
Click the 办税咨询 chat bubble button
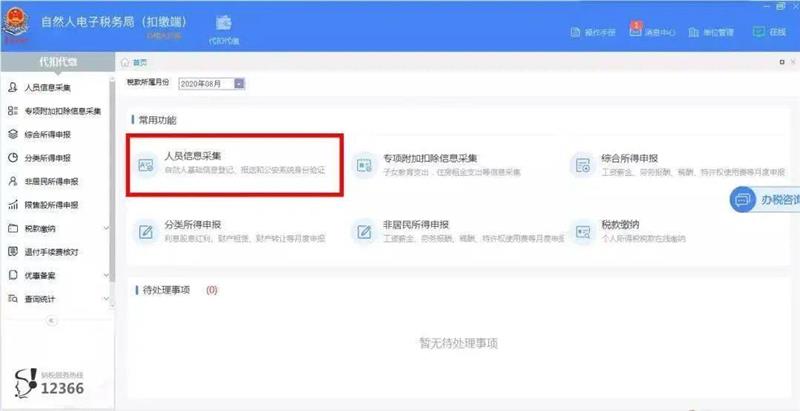pyautogui.click(x=766, y=200)
